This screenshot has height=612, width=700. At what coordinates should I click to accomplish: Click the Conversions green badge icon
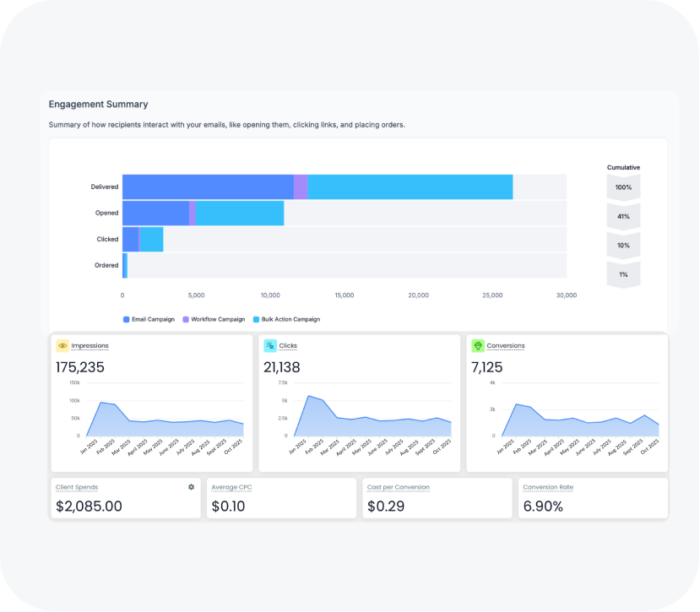tap(478, 345)
